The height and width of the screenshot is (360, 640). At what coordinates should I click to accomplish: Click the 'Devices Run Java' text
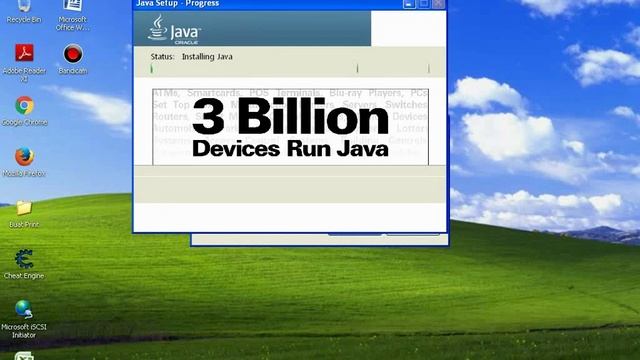click(290, 148)
